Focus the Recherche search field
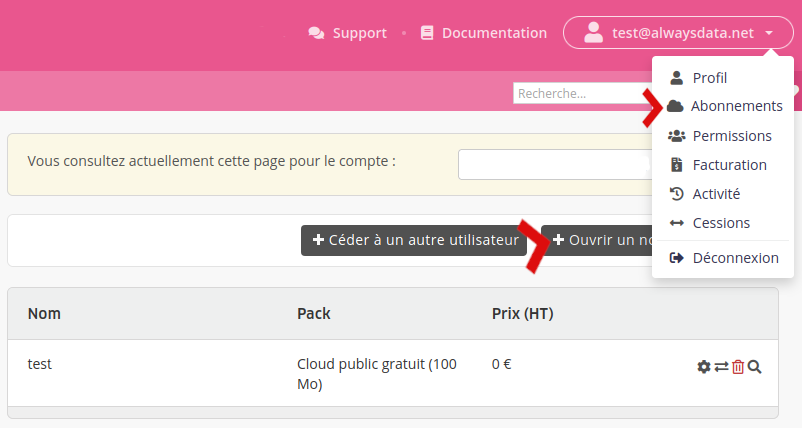 [x=582, y=93]
